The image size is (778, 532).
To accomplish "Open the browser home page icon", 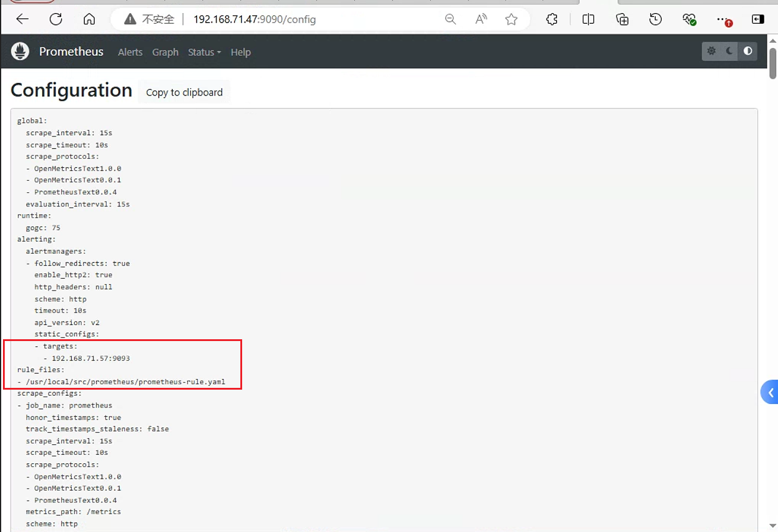I will (89, 20).
